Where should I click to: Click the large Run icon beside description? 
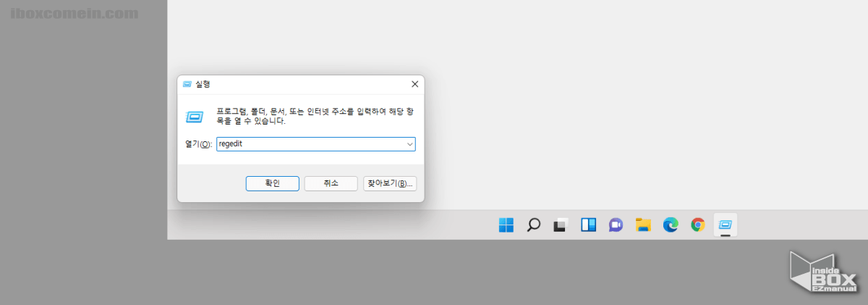[195, 116]
